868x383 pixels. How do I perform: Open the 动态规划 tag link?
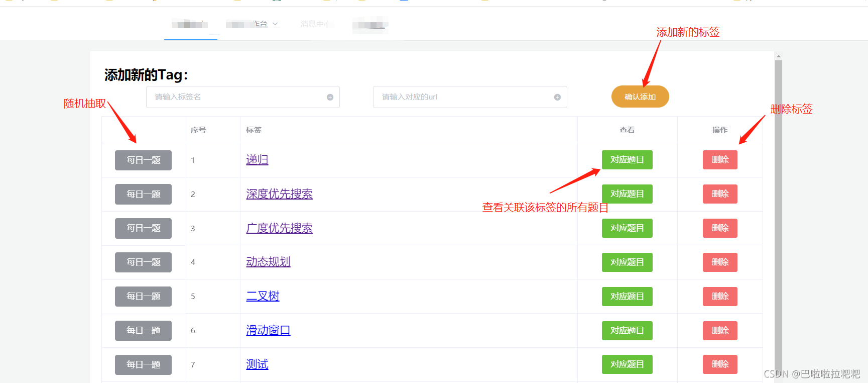click(x=268, y=262)
